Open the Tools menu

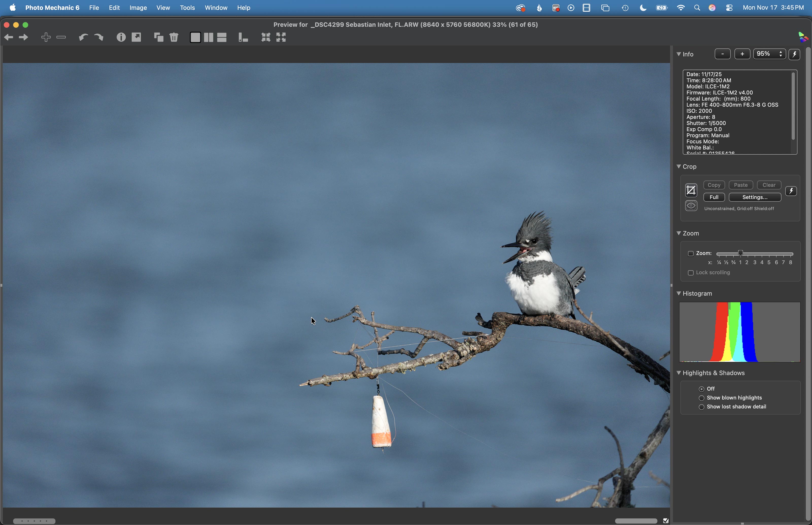(187, 8)
